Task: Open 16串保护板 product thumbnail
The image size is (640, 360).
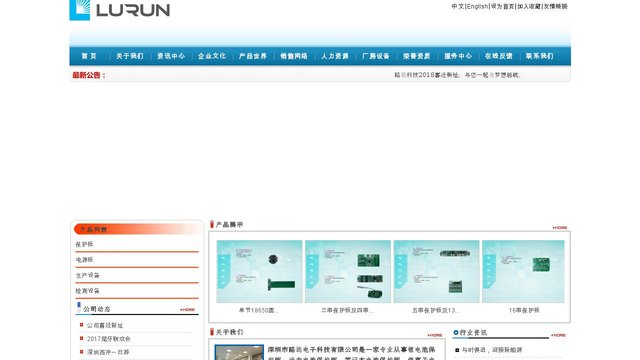Action: (523, 271)
